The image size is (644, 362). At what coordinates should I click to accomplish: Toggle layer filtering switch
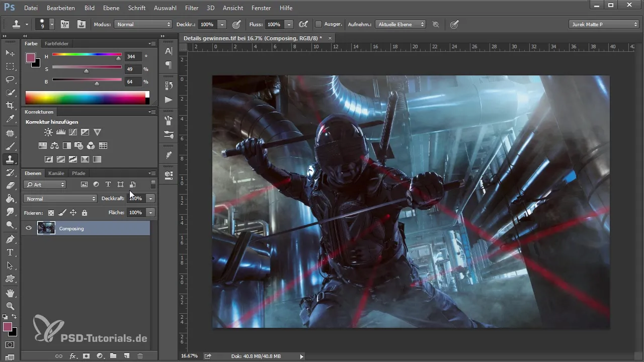153,185
